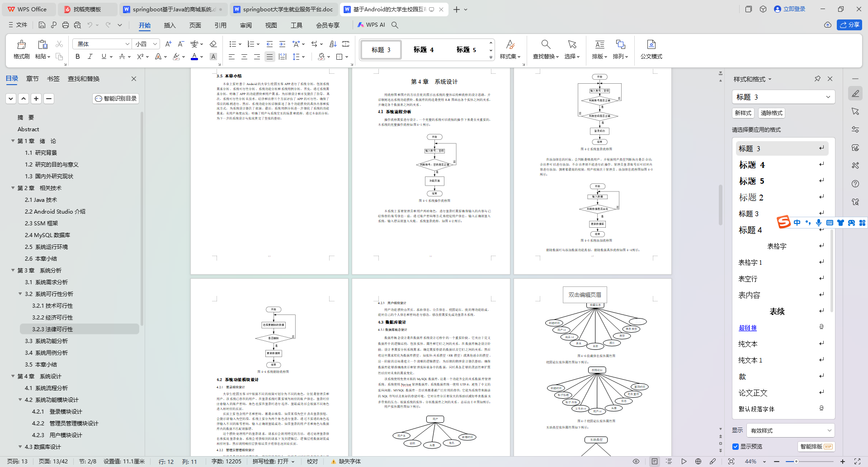Toggle 拼写检查 spell check status

pos(274,462)
